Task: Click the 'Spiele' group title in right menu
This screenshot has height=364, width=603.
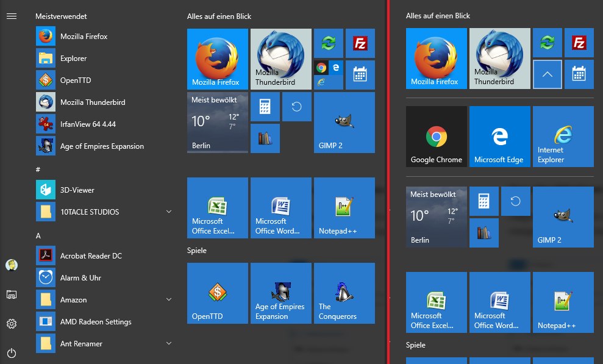Action: click(x=415, y=344)
